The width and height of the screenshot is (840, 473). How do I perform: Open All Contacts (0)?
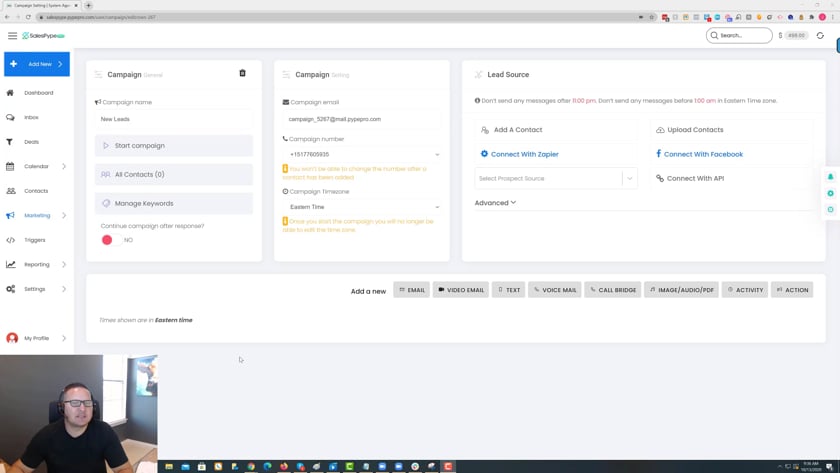click(174, 175)
